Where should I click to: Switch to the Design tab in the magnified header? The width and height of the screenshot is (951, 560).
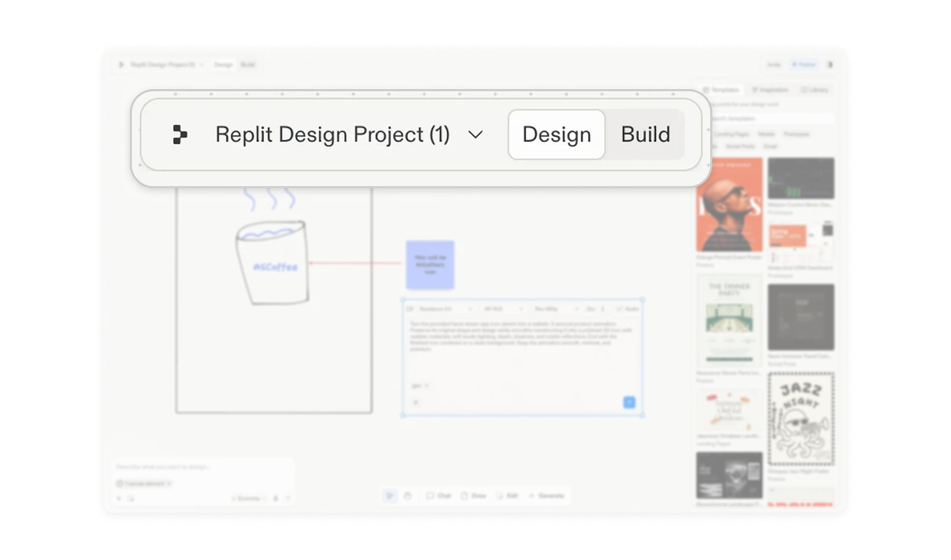(556, 134)
